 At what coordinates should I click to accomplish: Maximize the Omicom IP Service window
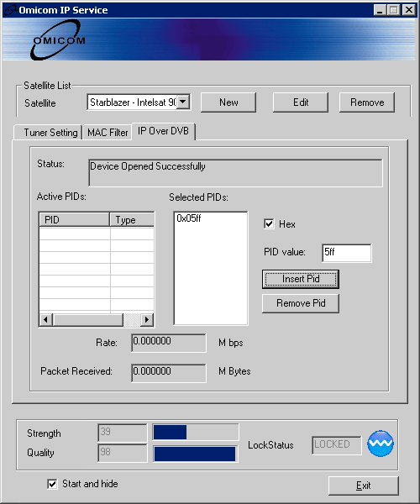393,10
